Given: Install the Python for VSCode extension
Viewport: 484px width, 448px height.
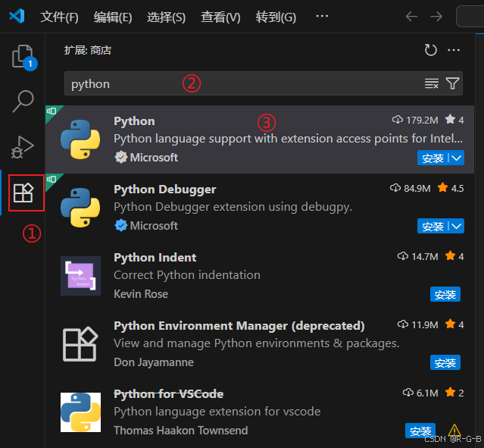Looking at the screenshot, I should tap(420, 431).
